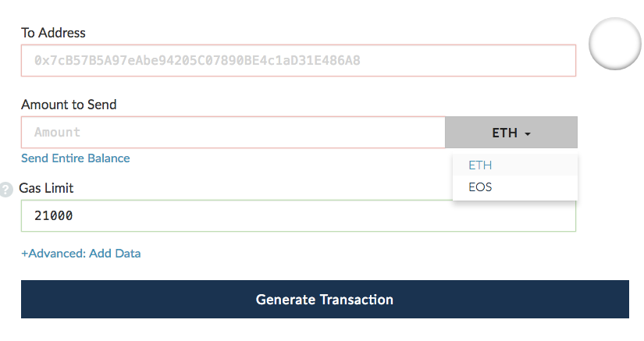The image size is (644, 341).
Task: Click the Gas Limit label text
Action: pos(46,188)
